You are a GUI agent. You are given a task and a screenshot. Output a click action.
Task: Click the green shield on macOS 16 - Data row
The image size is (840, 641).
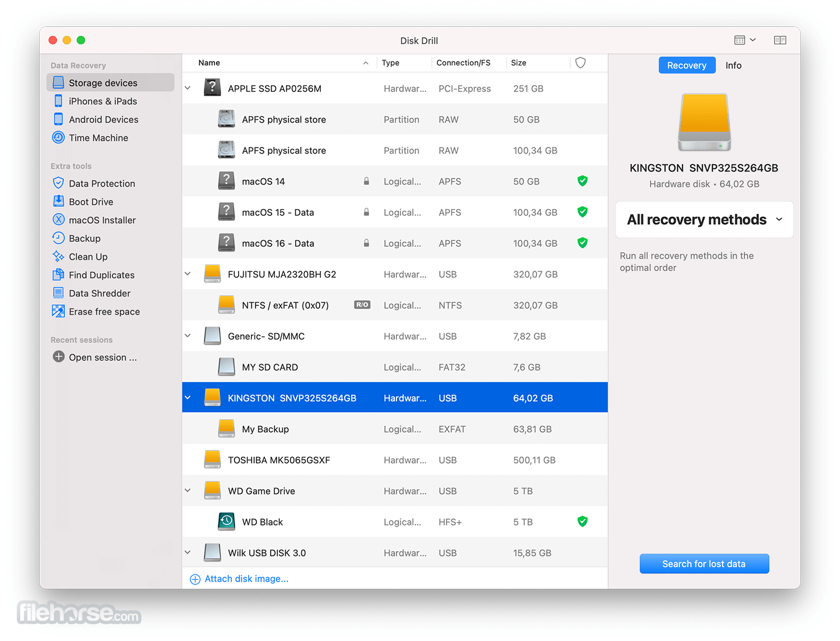point(582,243)
